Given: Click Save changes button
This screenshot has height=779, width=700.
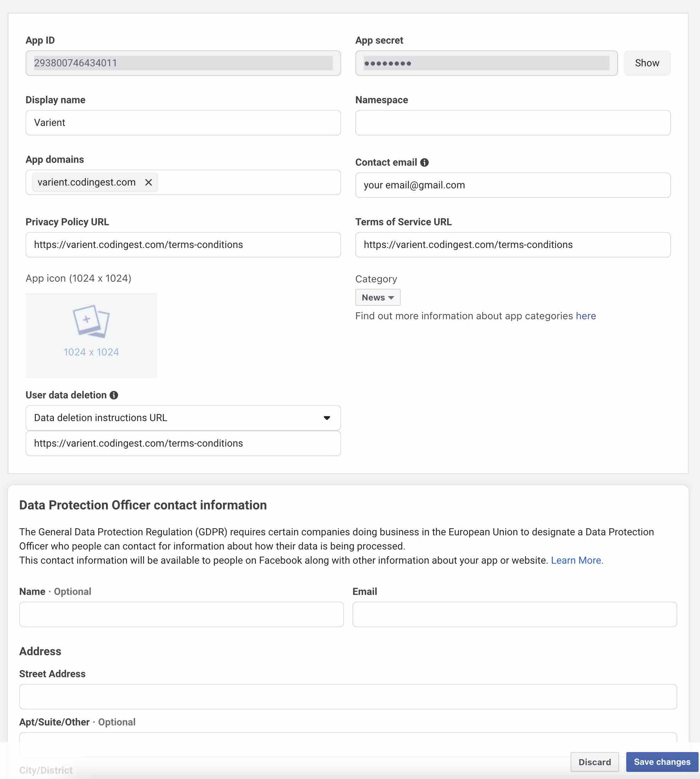Looking at the screenshot, I should pos(662,762).
